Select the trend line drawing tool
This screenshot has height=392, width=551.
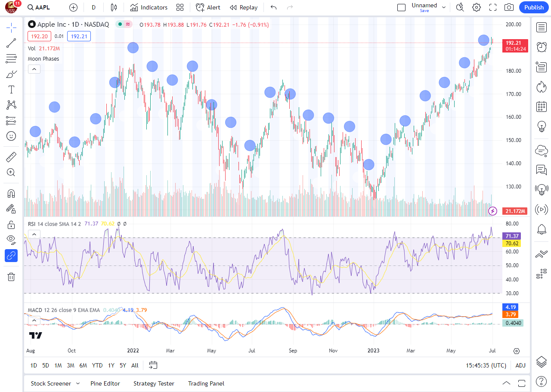(11, 43)
